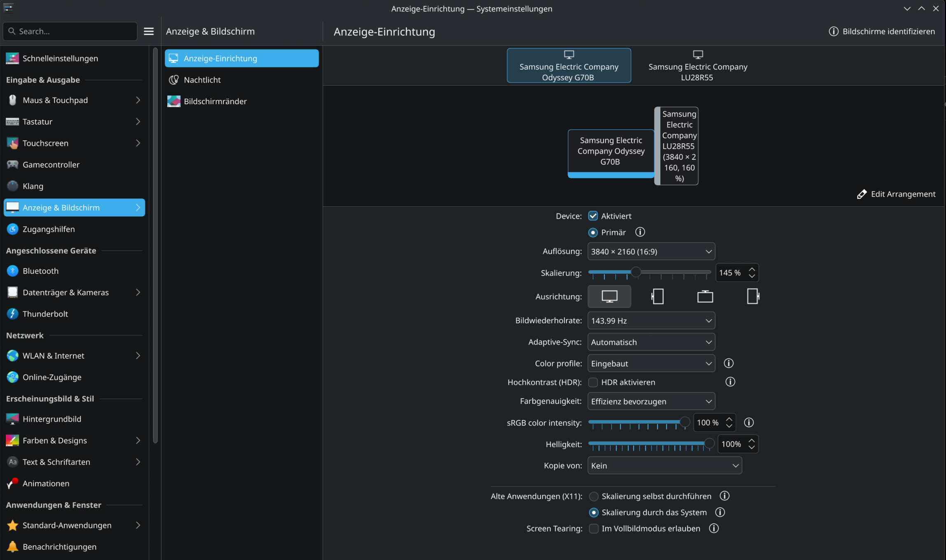Screen dimensions: 946x560
Task: Click Edit Arrangement button
Action: 896,194
